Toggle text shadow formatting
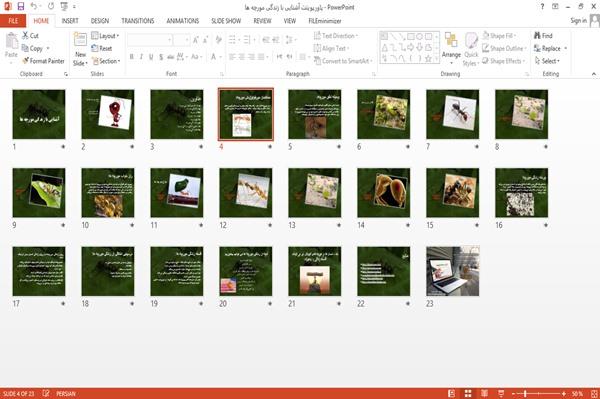This screenshot has height=399, width=600. coord(161,57)
